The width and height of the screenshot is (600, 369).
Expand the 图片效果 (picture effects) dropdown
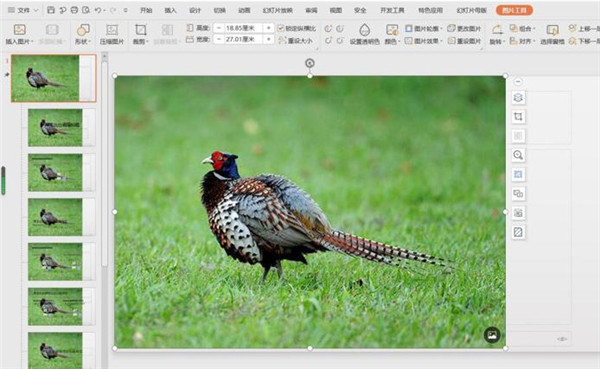[x=424, y=40]
